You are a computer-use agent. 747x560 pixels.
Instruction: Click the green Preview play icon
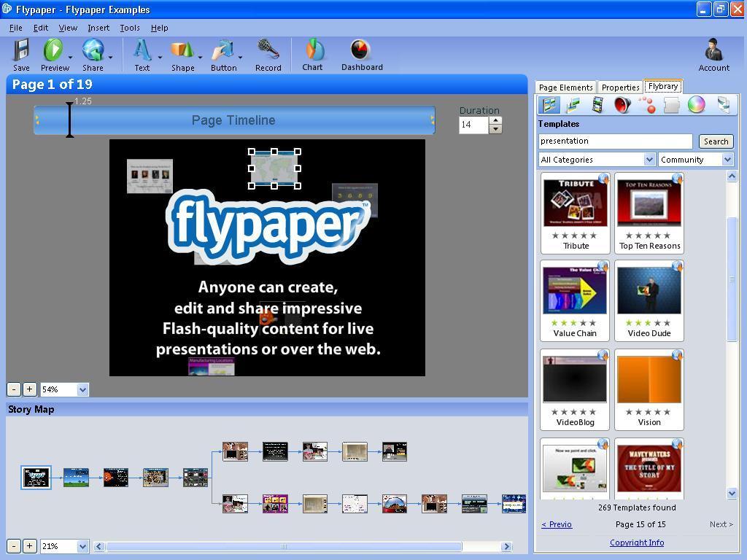(53, 50)
